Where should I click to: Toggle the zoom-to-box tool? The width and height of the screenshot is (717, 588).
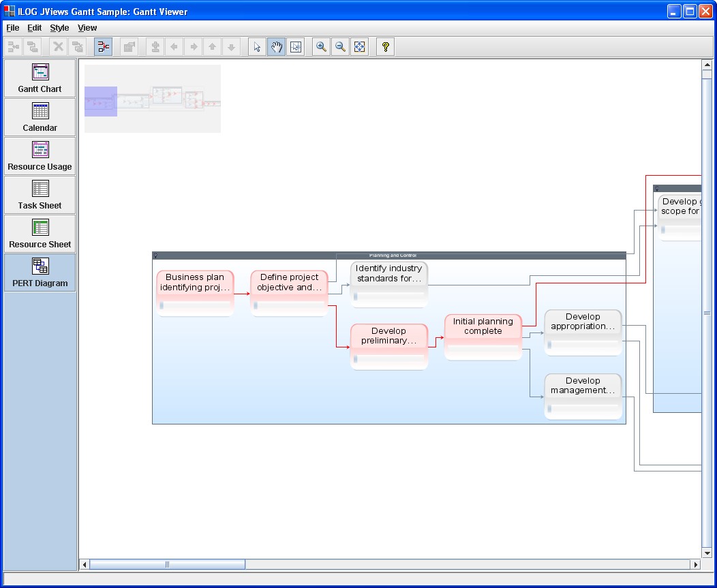pyautogui.click(x=295, y=47)
